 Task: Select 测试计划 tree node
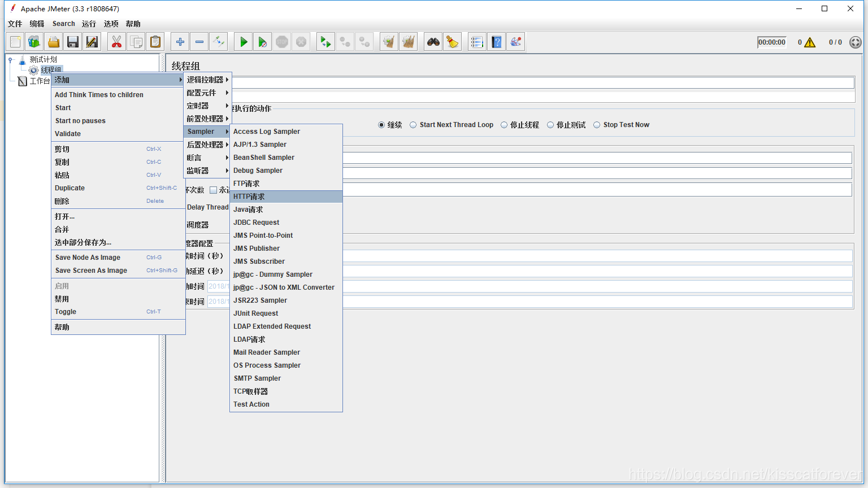click(x=43, y=59)
